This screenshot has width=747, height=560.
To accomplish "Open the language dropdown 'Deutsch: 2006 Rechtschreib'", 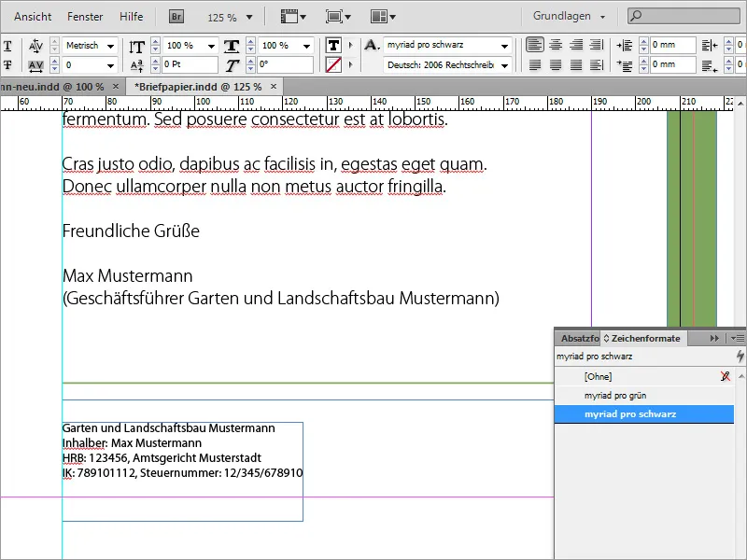I will (x=504, y=64).
